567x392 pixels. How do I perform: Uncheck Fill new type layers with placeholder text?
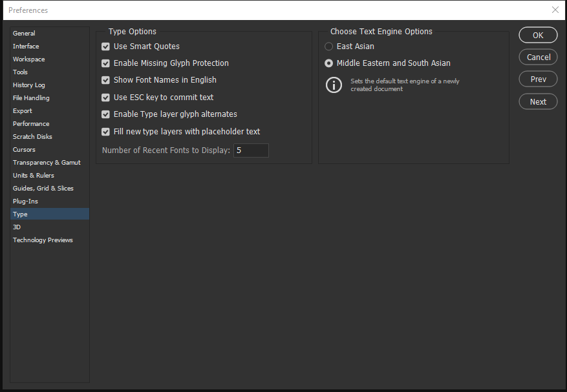click(x=106, y=132)
